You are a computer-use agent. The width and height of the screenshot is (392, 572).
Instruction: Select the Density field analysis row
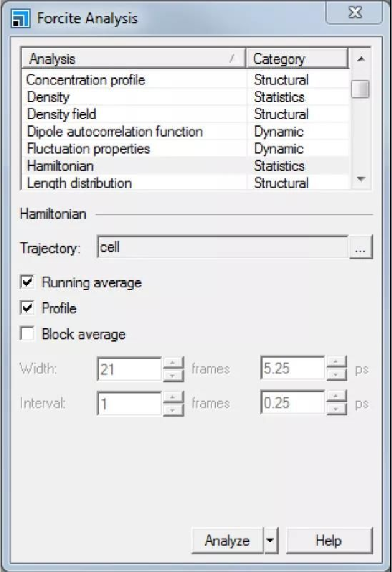(61, 114)
